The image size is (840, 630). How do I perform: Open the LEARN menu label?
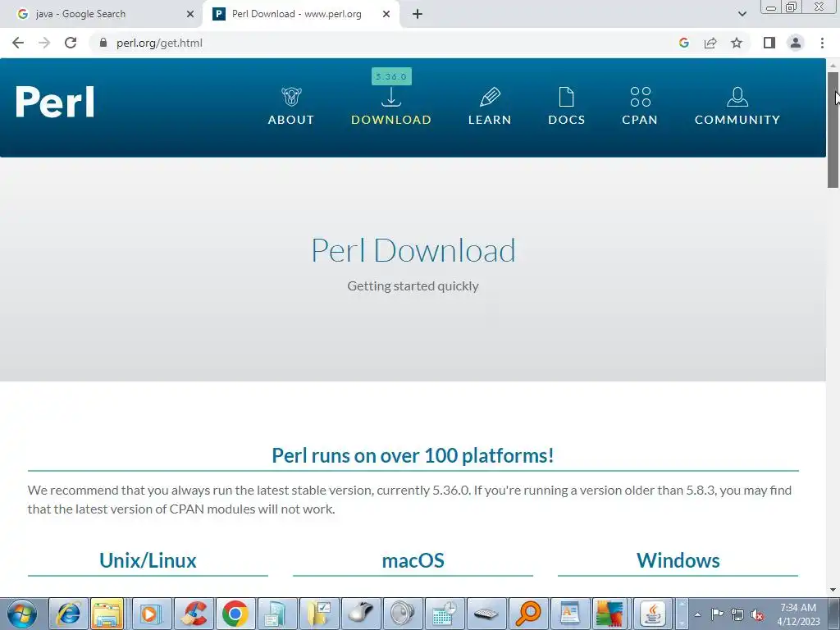490,120
